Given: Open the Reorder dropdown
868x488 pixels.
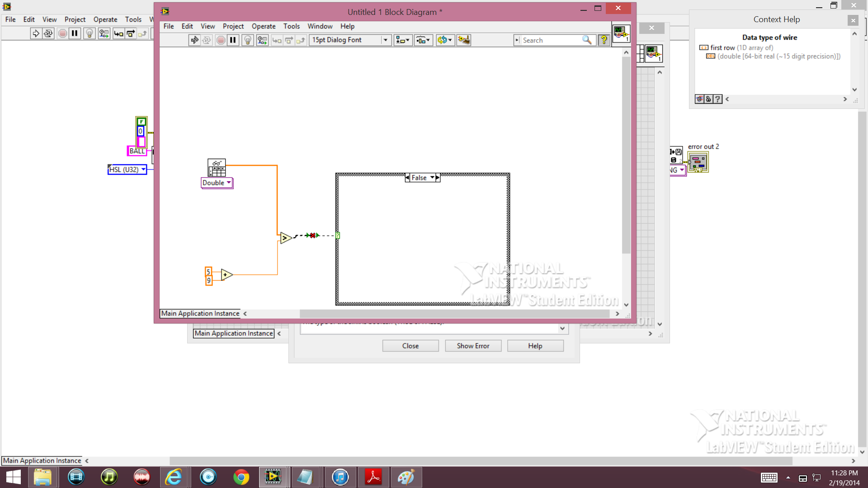Looking at the screenshot, I should (445, 40).
